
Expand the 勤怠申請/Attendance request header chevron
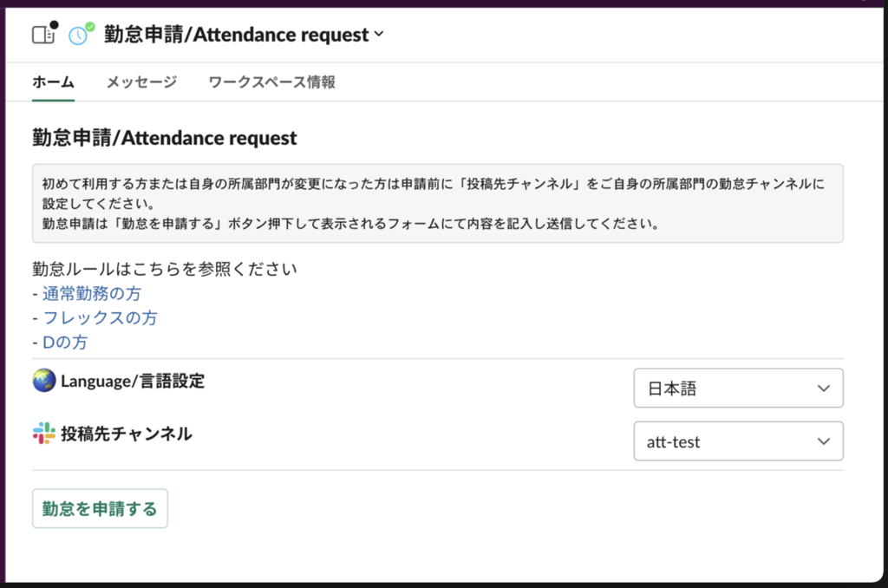click(379, 35)
